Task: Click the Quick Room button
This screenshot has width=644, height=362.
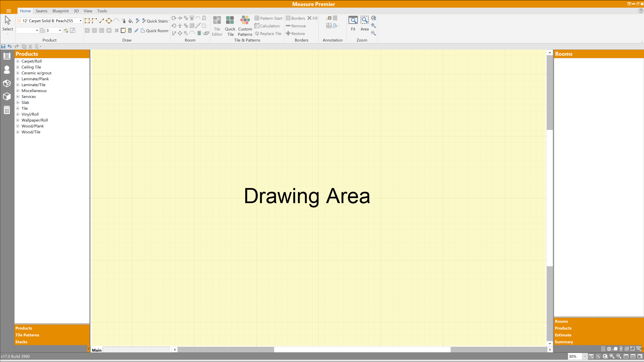Action: coord(155,31)
